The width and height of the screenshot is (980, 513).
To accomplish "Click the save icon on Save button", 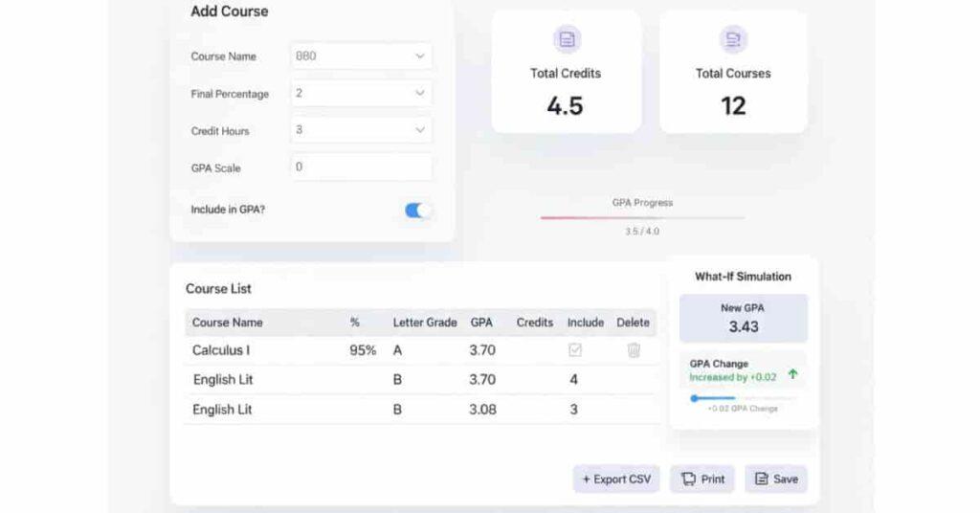I will pyautogui.click(x=762, y=479).
